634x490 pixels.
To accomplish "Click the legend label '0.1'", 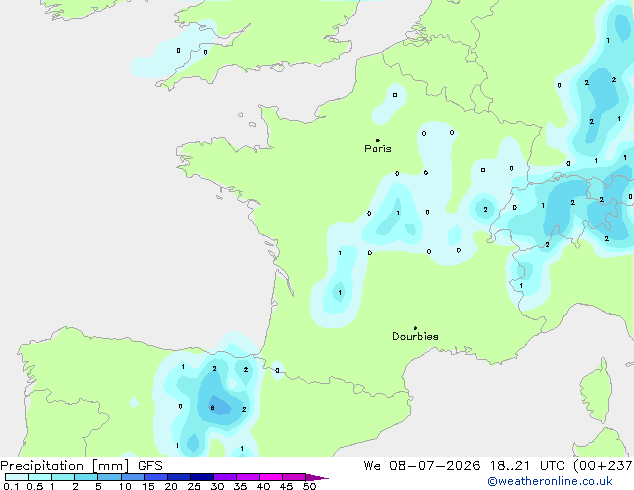I will click(11, 486).
